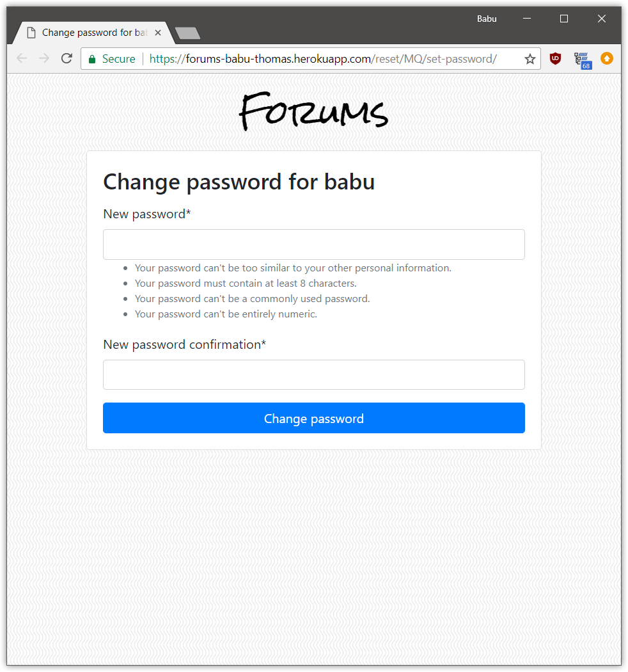Reload the current page

click(67, 59)
